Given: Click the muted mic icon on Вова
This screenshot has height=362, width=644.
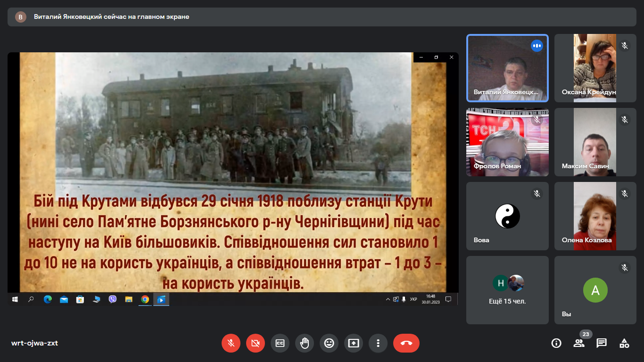Looking at the screenshot, I should click(x=537, y=194).
